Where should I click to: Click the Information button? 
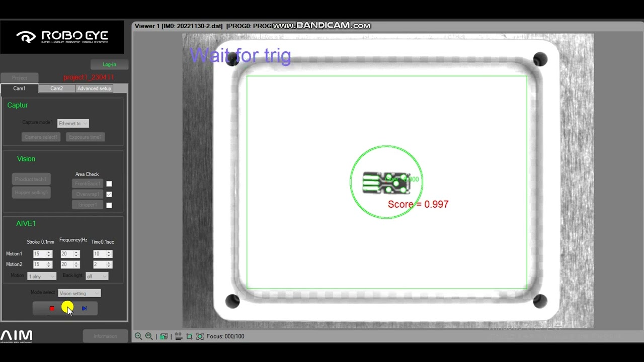point(105,336)
